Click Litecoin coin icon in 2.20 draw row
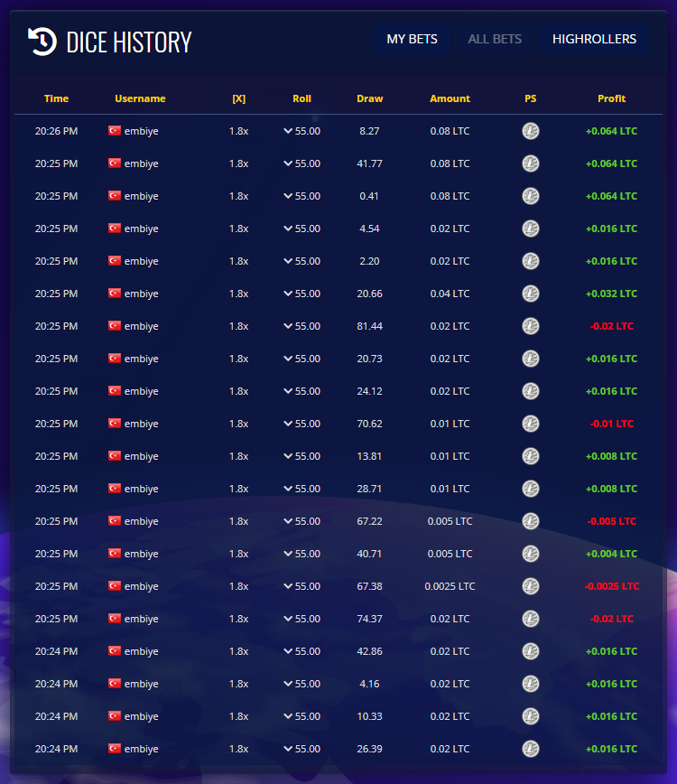The width and height of the screenshot is (677, 784). tap(530, 261)
